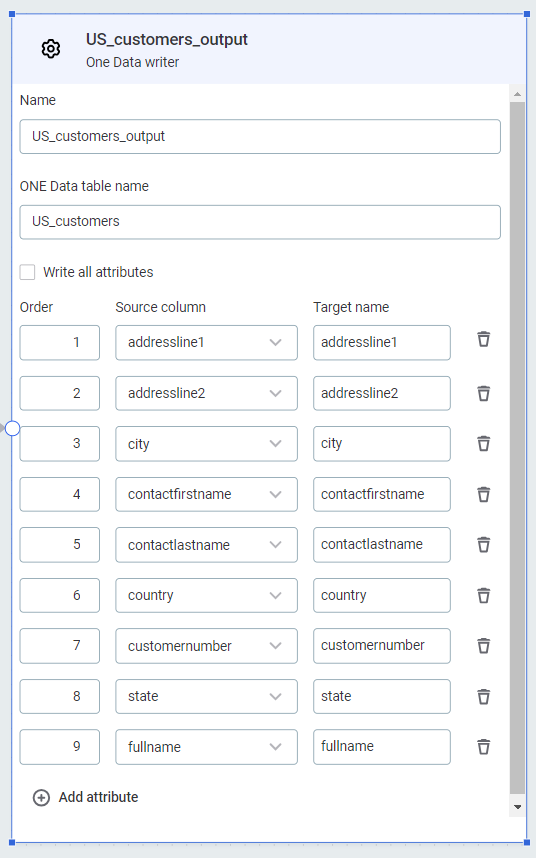Edit the city target name field
The width and height of the screenshot is (536, 858).
coord(382,444)
